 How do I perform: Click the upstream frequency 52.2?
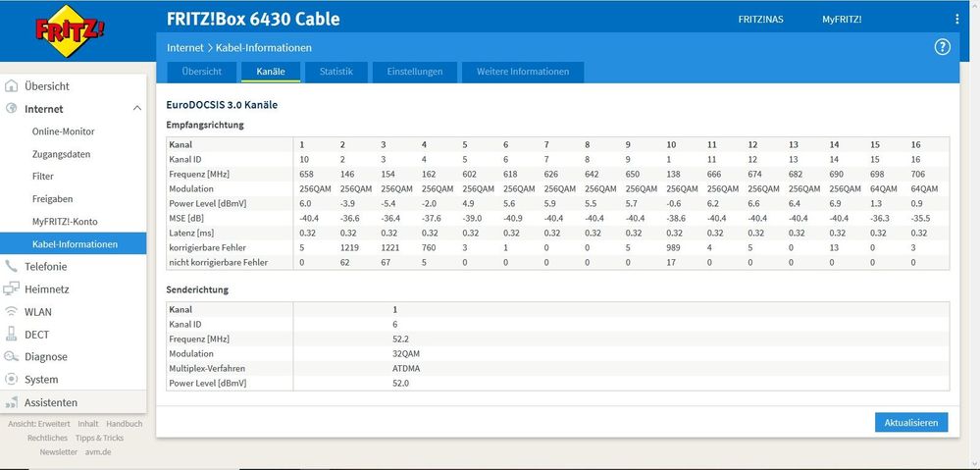point(400,339)
